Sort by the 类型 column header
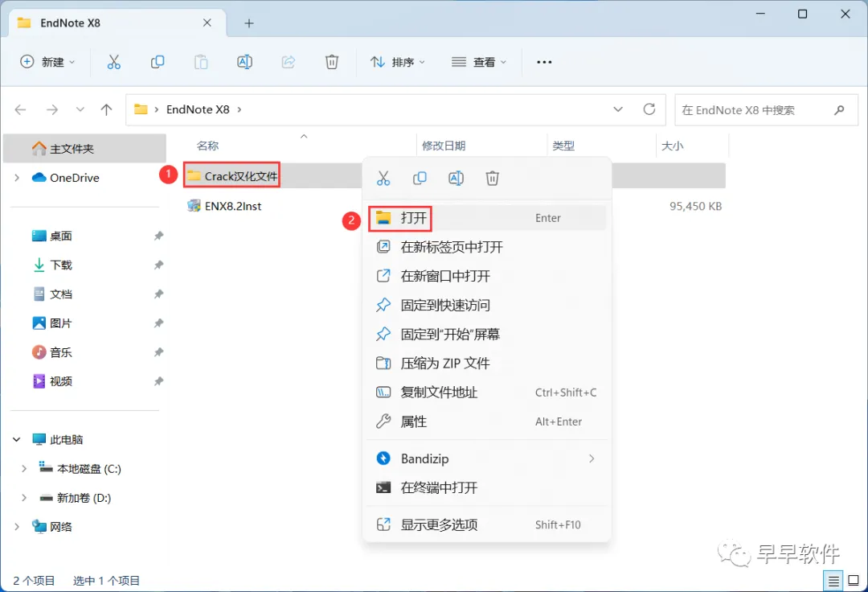 pyautogui.click(x=563, y=146)
